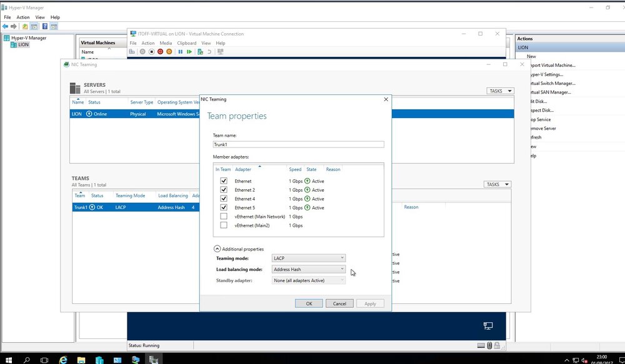Uncheck the Ethernet 4 adapter checkbox
The height and width of the screenshot is (364, 625).
click(x=224, y=199)
